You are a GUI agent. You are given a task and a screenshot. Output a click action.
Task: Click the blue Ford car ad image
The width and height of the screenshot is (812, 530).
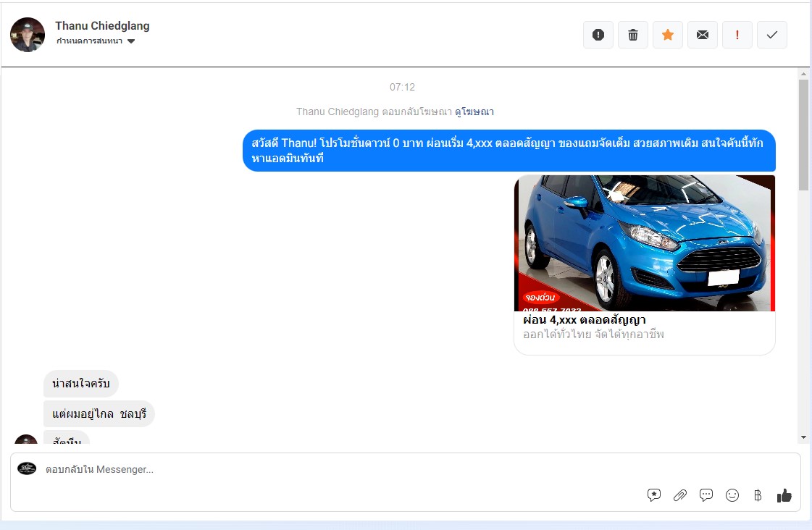pyautogui.click(x=645, y=243)
